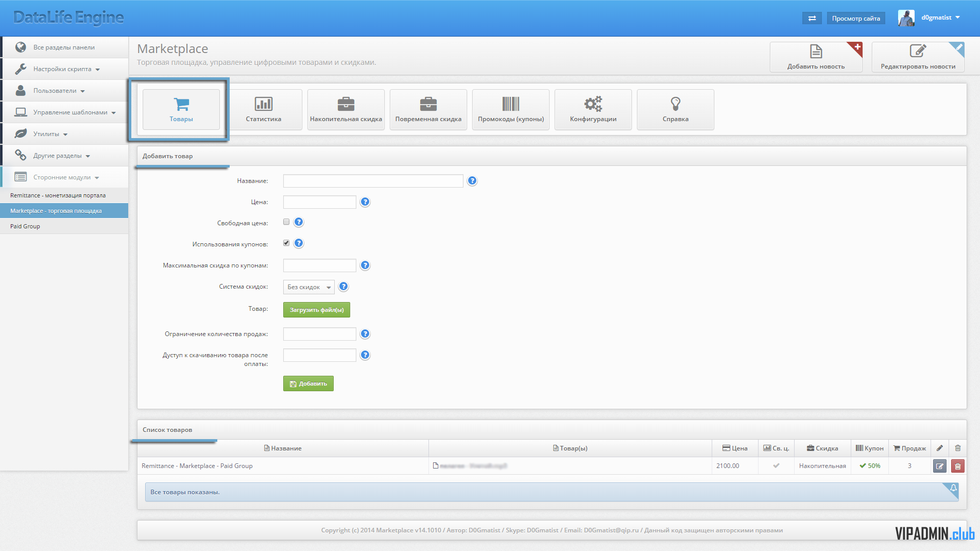Click the red delete icon in product row
The image size is (980, 551).
pyautogui.click(x=958, y=466)
